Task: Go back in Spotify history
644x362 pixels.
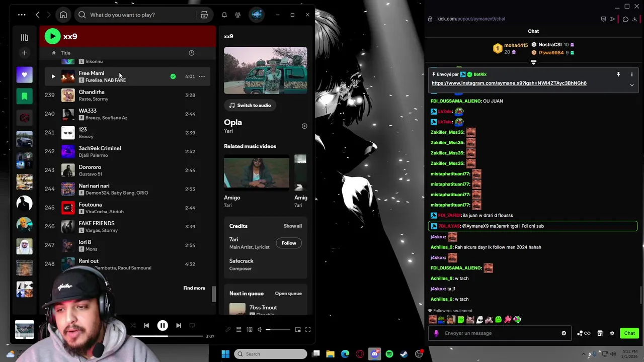Action: point(38,15)
